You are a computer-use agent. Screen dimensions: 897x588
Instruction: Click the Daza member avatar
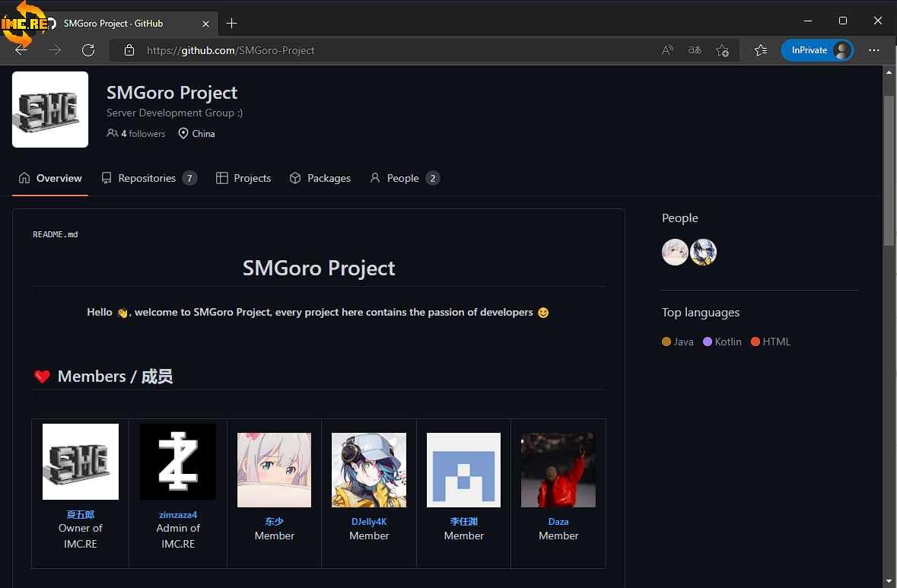click(558, 470)
